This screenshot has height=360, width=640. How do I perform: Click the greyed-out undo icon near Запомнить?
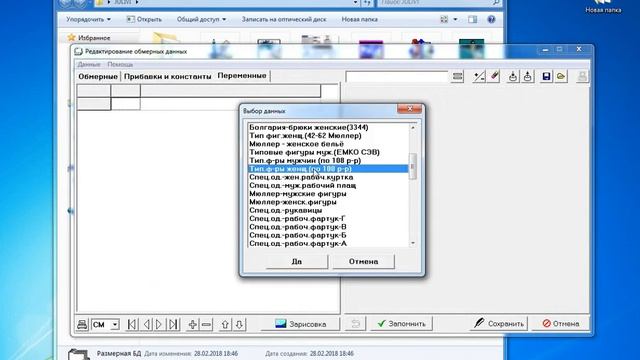click(x=356, y=324)
